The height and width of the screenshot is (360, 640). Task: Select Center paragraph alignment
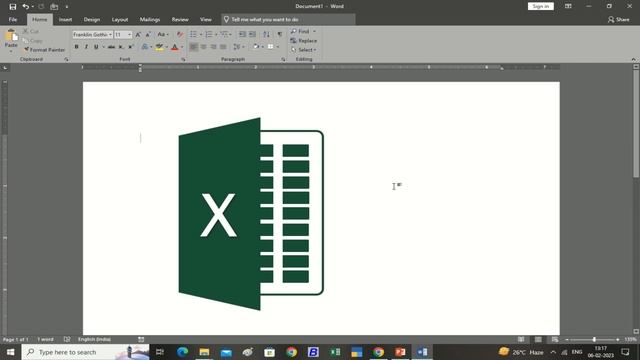(x=203, y=47)
